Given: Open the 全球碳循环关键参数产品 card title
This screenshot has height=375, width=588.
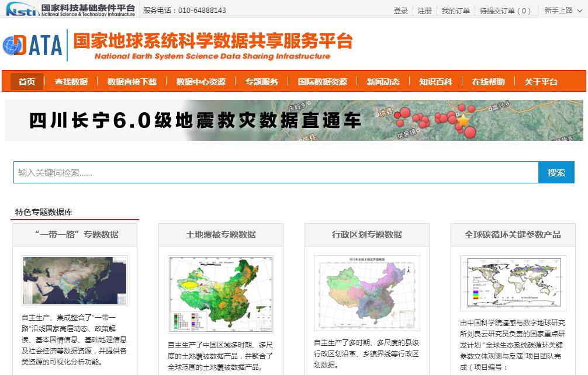Looking at the screenshot, I should [513, 234].
